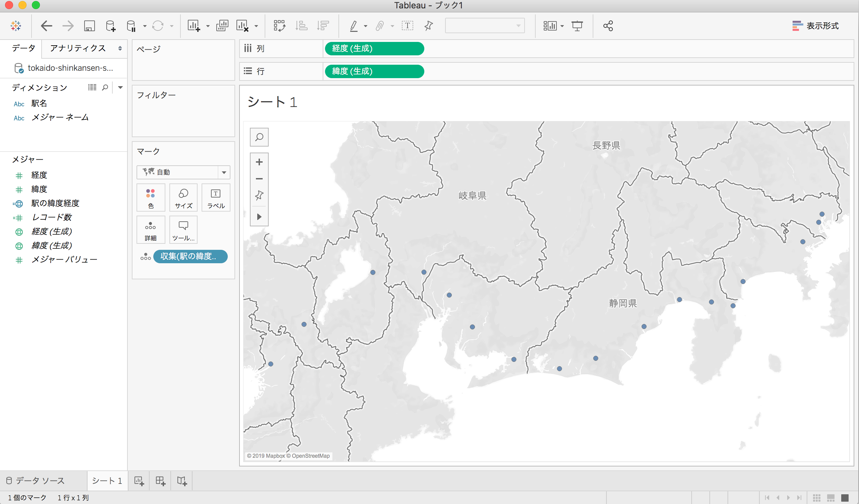Expand the dimensions panel options menu
The image size is (859, 504).
120,87
